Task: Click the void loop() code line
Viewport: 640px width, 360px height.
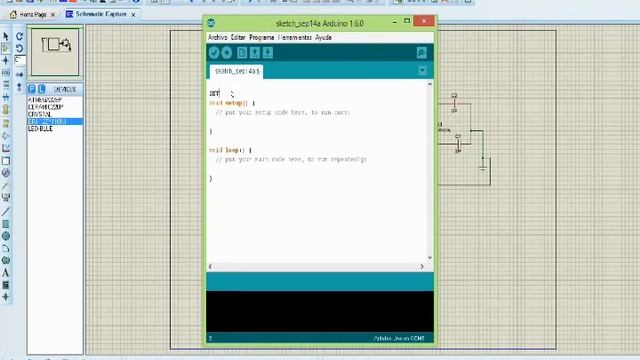Action: pyautogui.click(x=230, y=150)
